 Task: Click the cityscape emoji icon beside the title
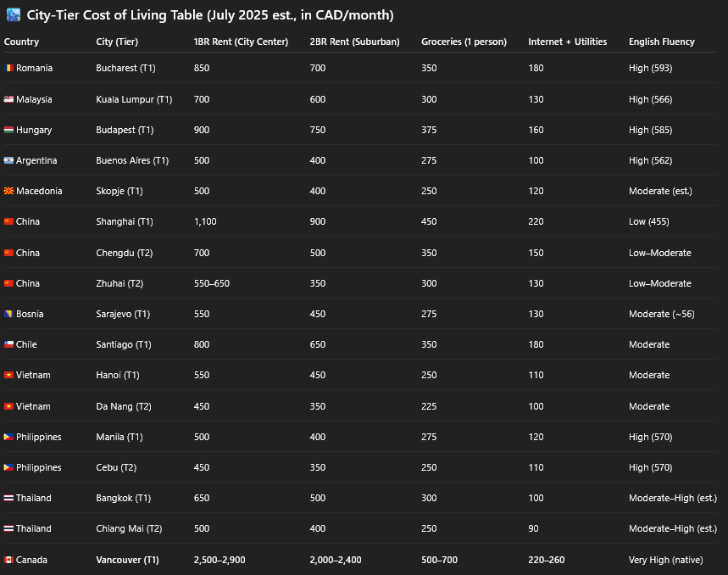tap(14, 15)
